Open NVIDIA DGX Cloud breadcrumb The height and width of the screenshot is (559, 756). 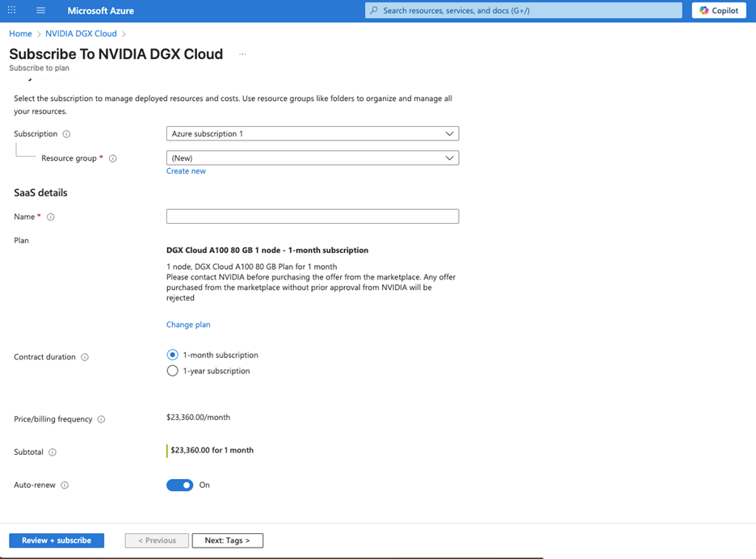tap(81, 33)
